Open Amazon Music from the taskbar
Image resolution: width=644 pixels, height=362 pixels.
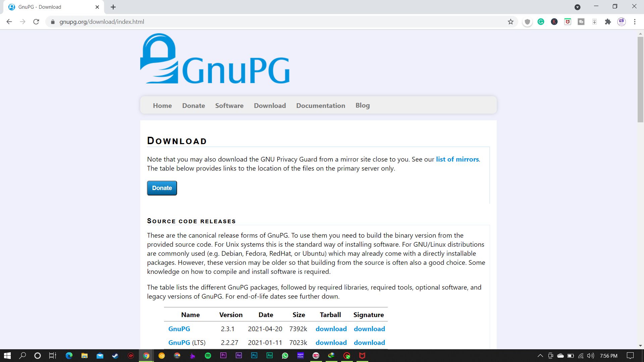tap(301, 356)
